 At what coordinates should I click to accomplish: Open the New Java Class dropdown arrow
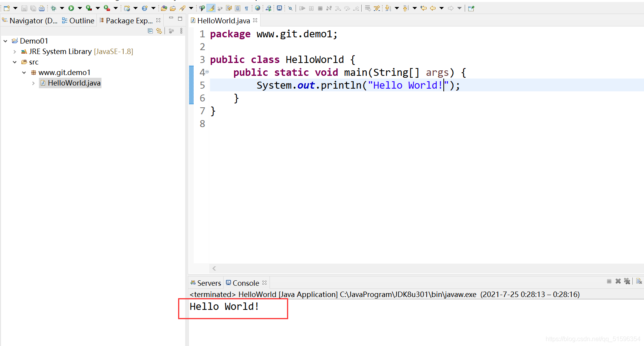153,8
